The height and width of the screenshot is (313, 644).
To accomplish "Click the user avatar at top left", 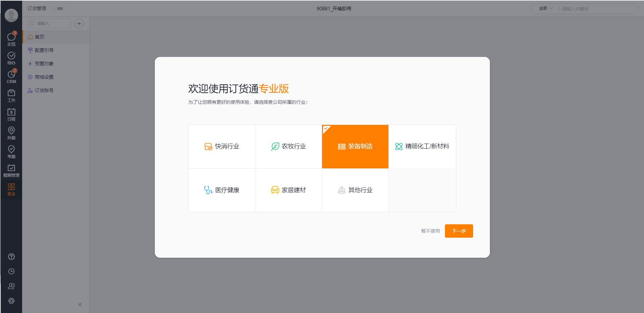I will (x=11, y=15).
